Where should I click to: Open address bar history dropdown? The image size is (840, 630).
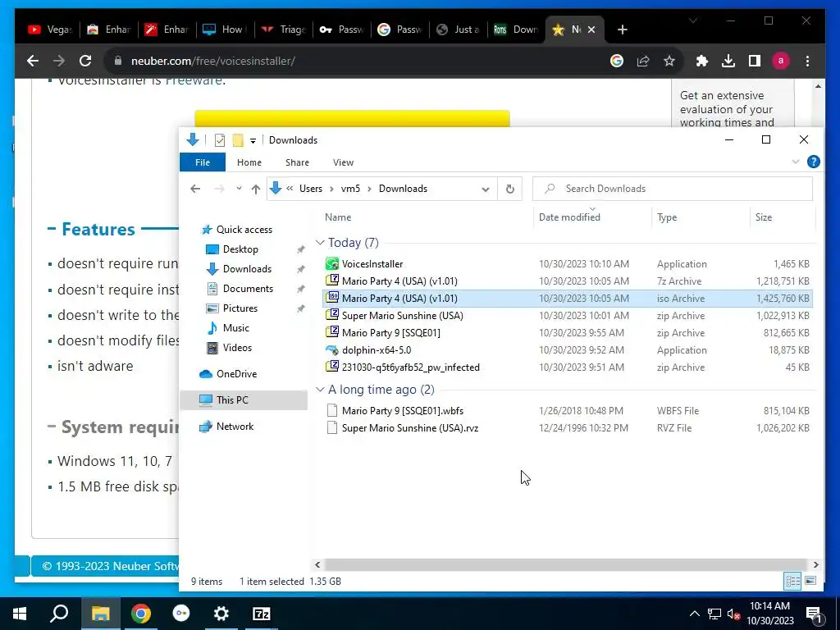click(486, 189)
